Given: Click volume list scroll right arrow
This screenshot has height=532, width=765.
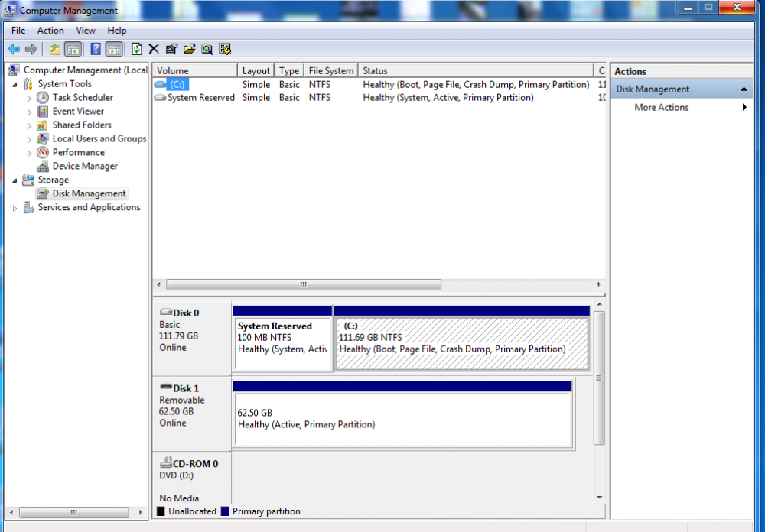Looking at the screenshot, I should (x=599, y=284).
